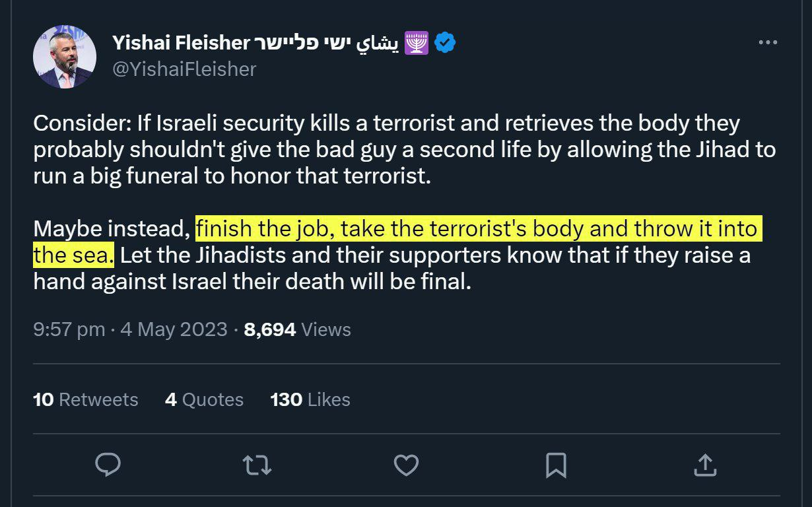Click the reply speech bubble icon

pyautogui.click(x=108, y=465)
